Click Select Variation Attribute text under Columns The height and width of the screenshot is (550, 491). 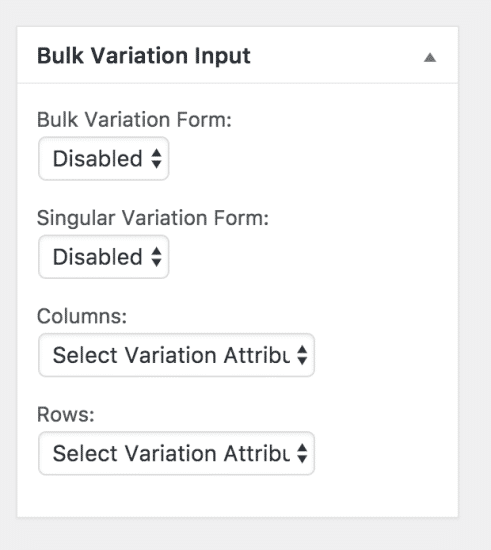point(171,355)
